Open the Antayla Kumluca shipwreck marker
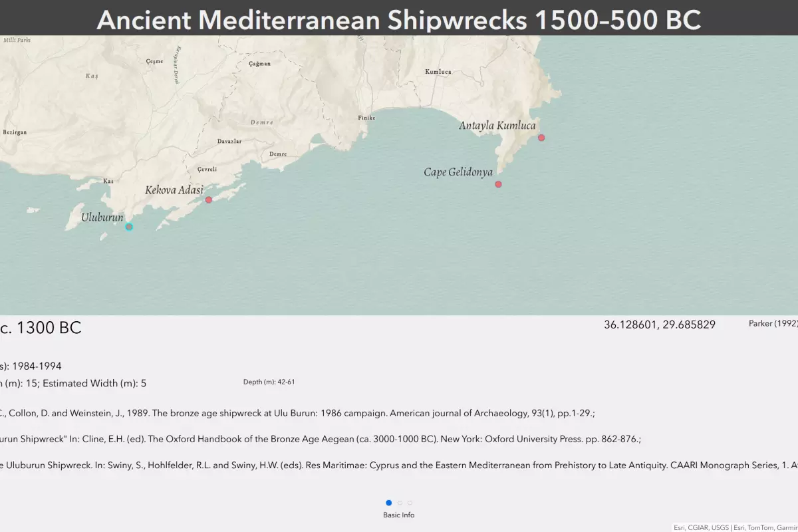 541,138
